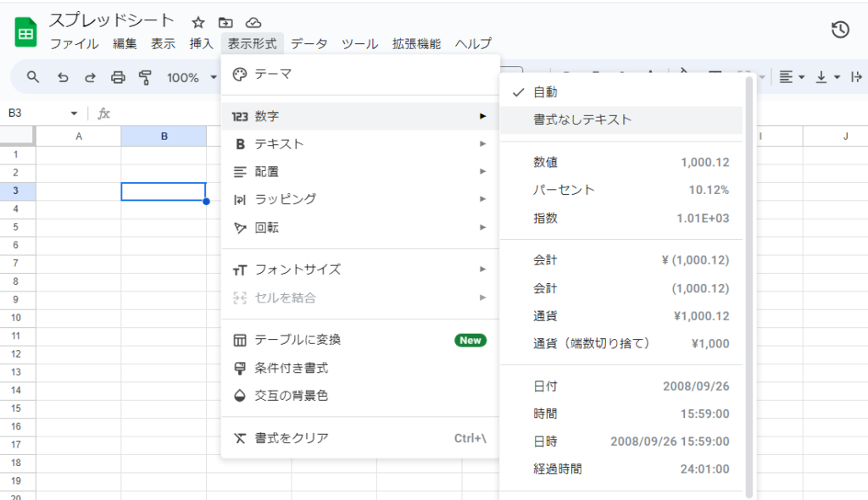Click テーブルに変換 option

[x=298, y=340]
